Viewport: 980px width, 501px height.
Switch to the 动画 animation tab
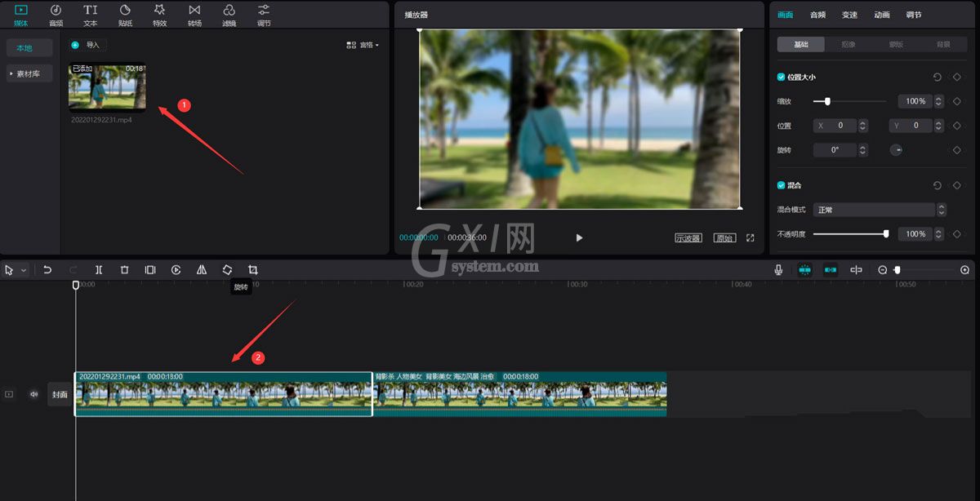click(x=882, y=15)
